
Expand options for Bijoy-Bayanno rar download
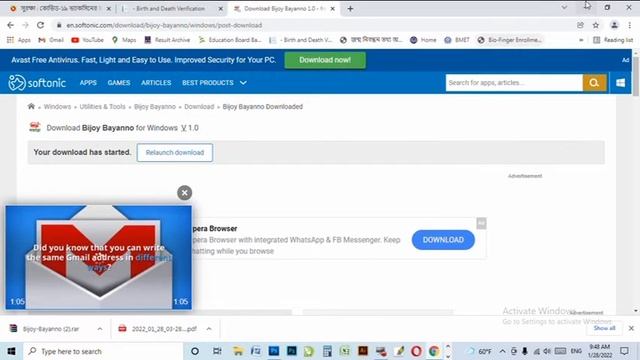(100, 329)
